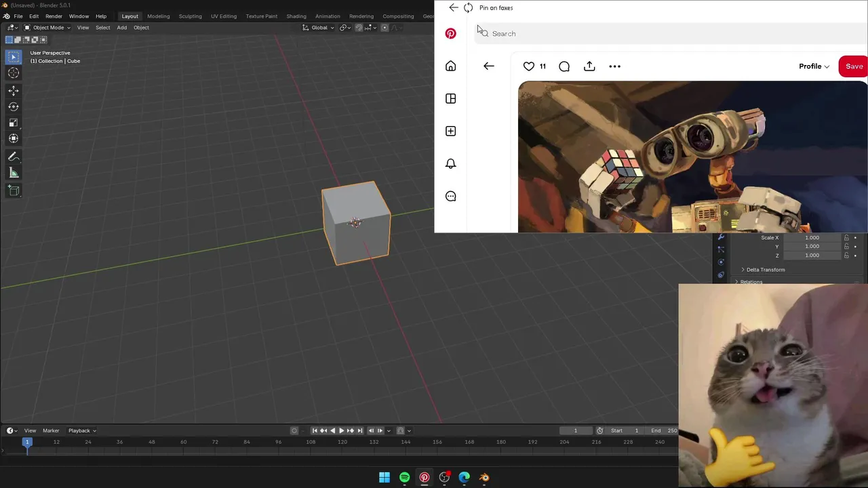Click browser back arrow at window top
Image resolution: width=868 pixels, height=488 pixels.
454,7
